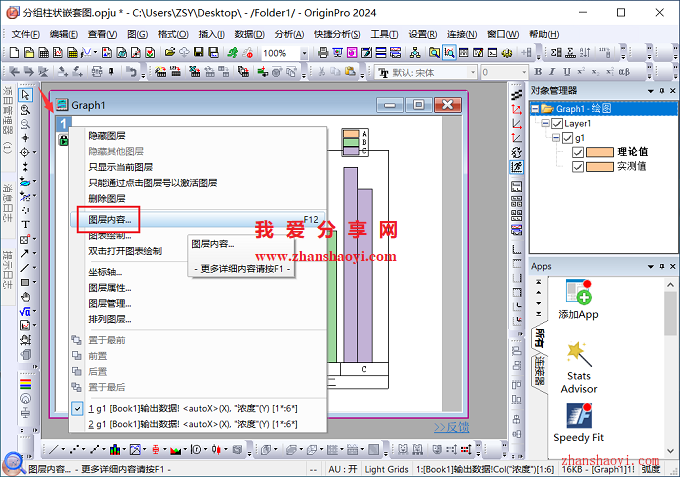The width and height of the screenshot is (680, 477).
Task: Open the 分析(A) menu
Action: coord(289,34)
